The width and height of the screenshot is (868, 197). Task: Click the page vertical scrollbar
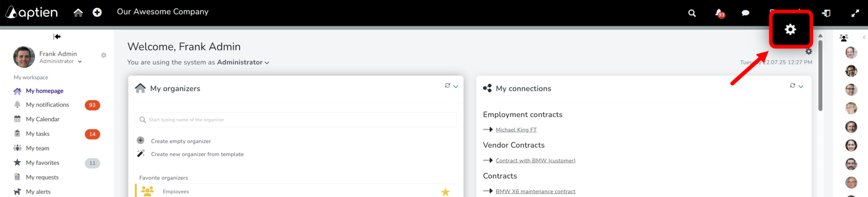[x=820, y=75]
